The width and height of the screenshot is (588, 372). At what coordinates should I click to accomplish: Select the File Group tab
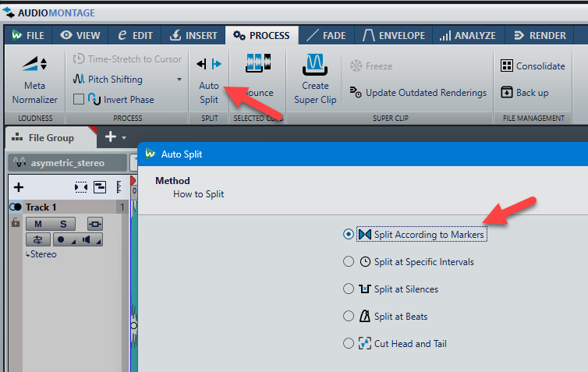pyautogui.click(x=51, y=137)
